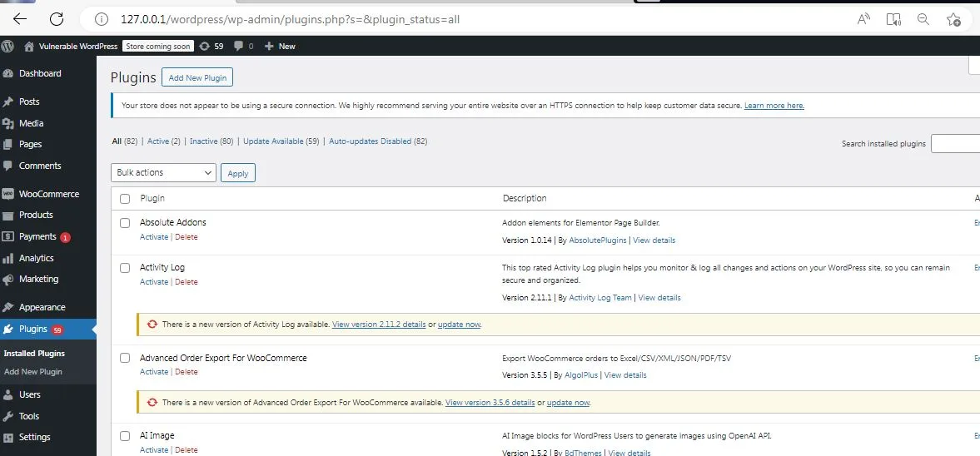Click the home icon beside Vulnerable WordPress
Viewport: 980px width, 456px height.
tap(29, 47)
